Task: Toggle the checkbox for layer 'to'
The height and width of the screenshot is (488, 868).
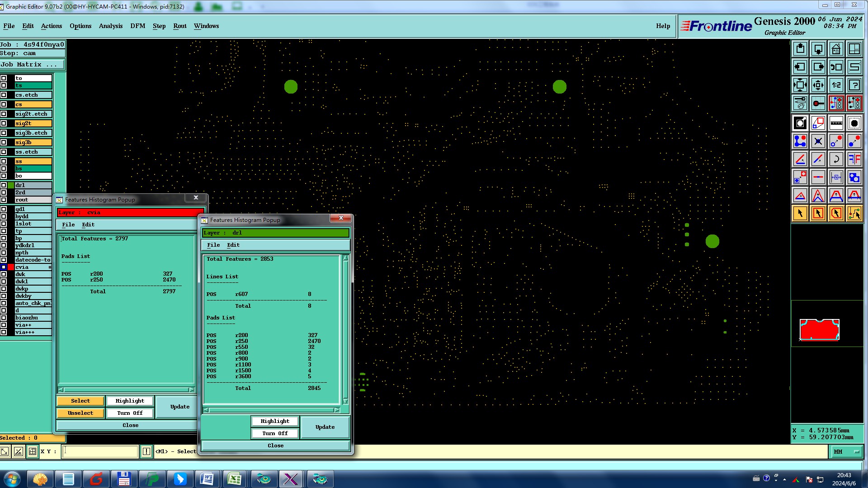Action: point(4,78)
